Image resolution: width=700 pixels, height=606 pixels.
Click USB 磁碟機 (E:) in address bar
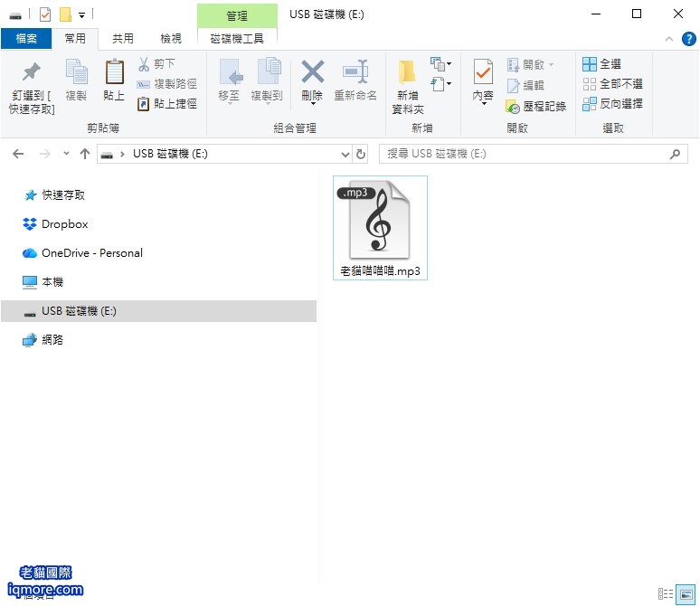(x=170, y=154)
